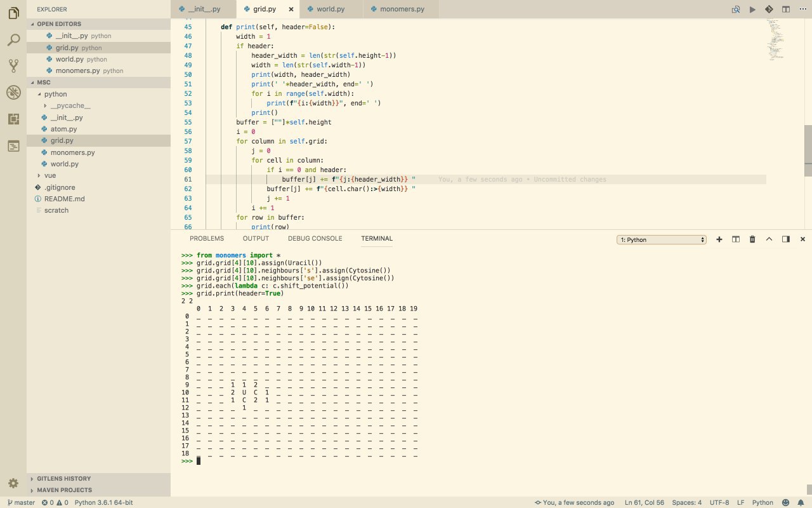This screenshot has height=508, width=812.
Task: Click the Spaces: 4 indentation setting
Action: 686,502
